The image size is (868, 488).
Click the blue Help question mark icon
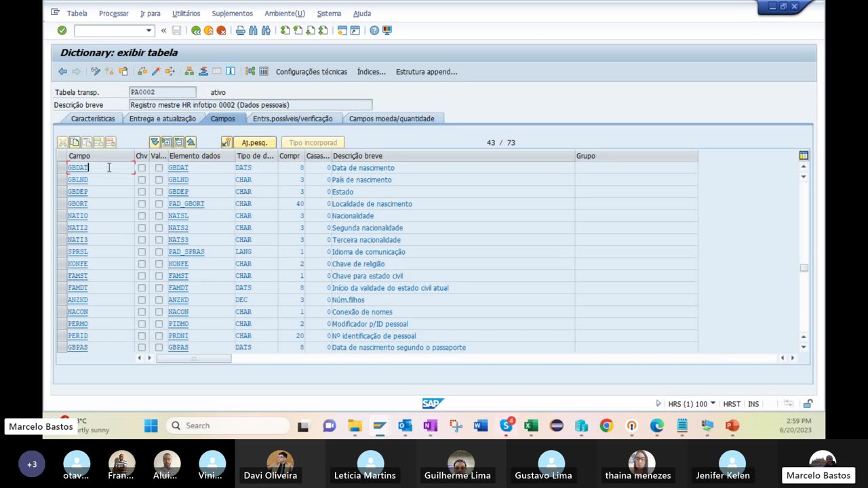374,30
